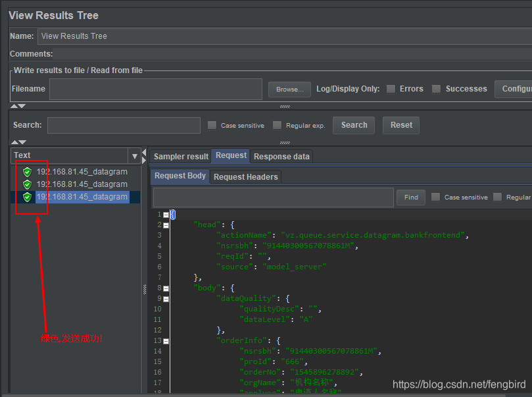This screenshot has height=397, width=532.
Task: Click the "actionName" line in the request body
Action: [x=343, y=235]
